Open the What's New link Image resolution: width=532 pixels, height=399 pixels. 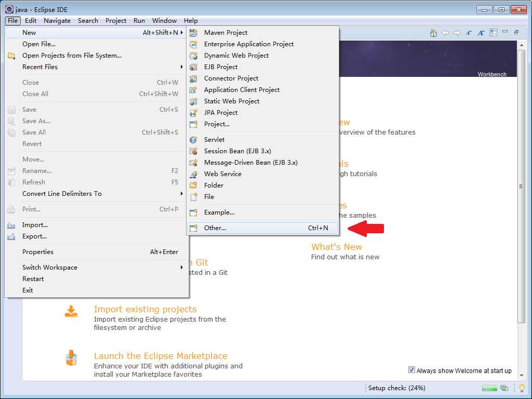point(337,247)
